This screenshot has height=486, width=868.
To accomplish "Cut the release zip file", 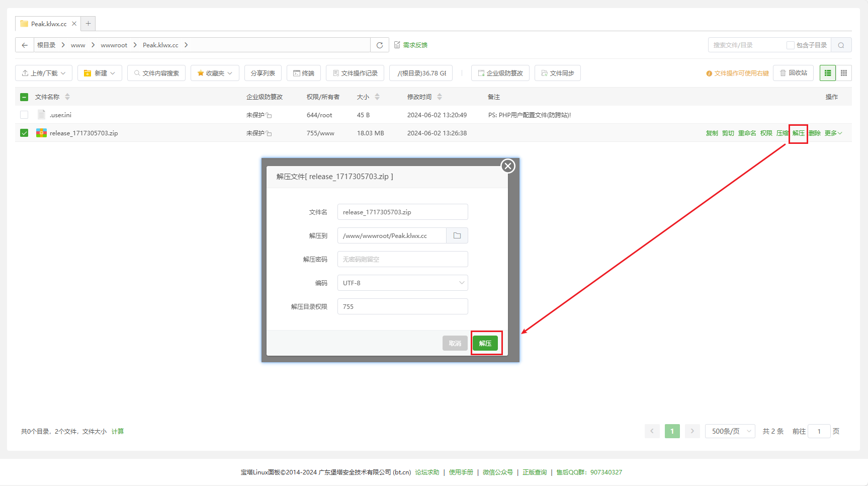I will pos(728,133).
